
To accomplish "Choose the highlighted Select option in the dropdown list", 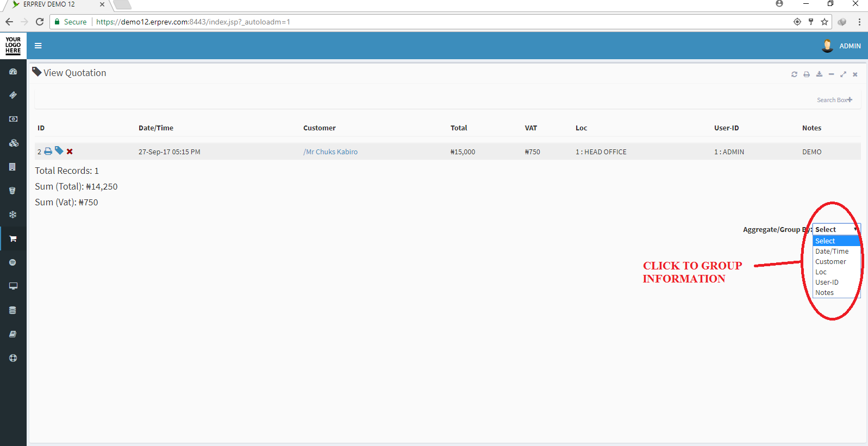I will tap(836, 241).
